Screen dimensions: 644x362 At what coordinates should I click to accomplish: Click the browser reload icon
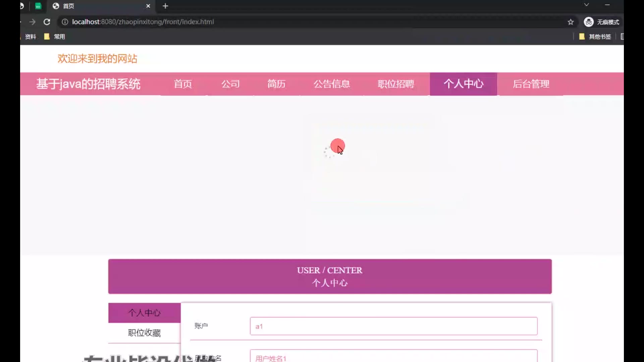point(47,22)
